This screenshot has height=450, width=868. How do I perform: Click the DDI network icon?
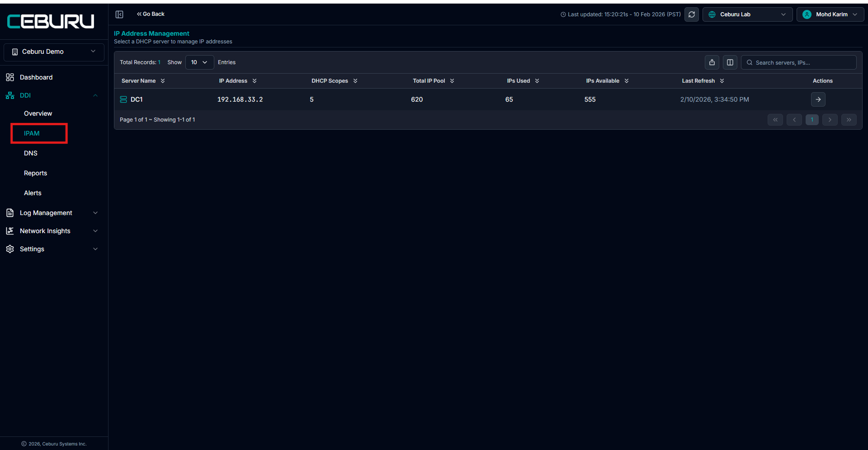coord(10,95)
